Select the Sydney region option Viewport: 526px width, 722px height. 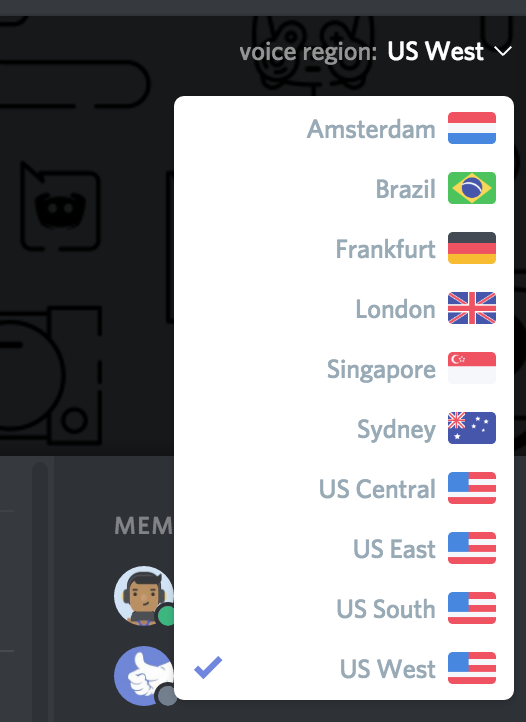(x=344, y=428)
